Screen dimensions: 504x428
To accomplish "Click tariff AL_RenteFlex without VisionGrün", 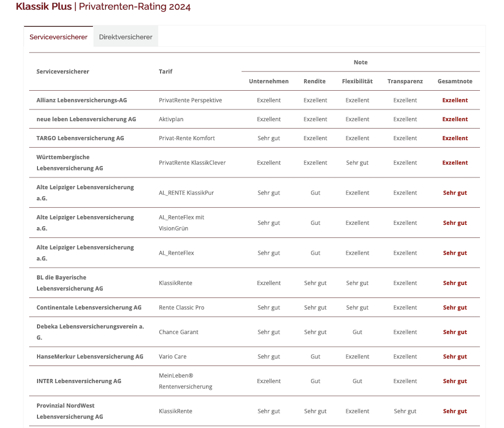I will [x=176, y=253].
